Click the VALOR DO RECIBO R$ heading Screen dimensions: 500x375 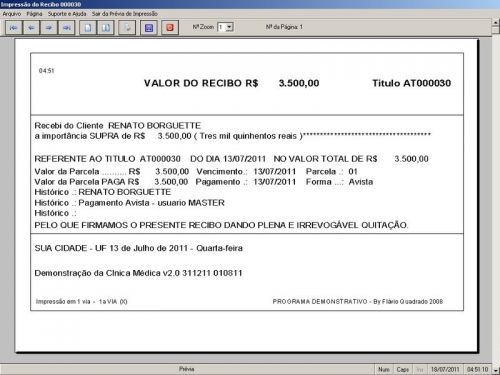pos(201,83)
